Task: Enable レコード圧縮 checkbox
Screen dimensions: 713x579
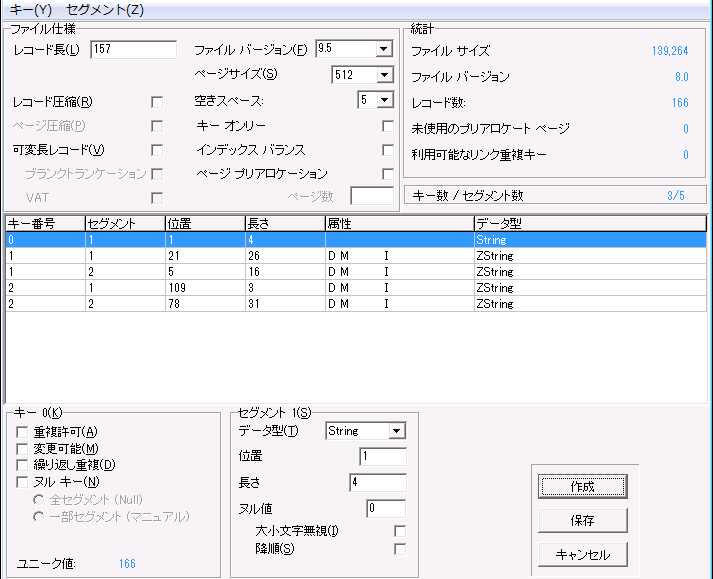Action: 157,101
